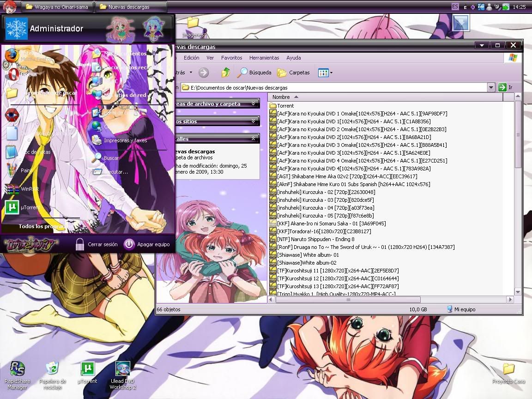This screenshot has width=532, height=399.
Task: Click the address bar path field
Action: pos(334,88)
